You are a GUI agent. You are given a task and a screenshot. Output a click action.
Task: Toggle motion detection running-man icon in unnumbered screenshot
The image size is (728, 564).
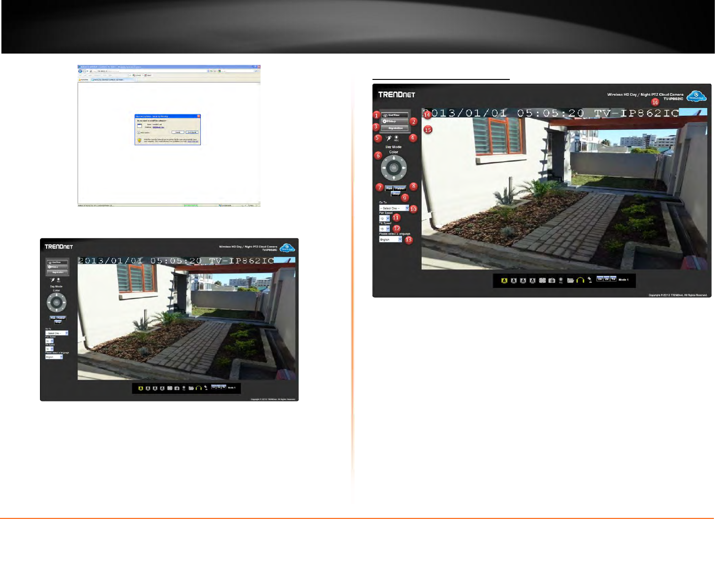tap(53, 280)
